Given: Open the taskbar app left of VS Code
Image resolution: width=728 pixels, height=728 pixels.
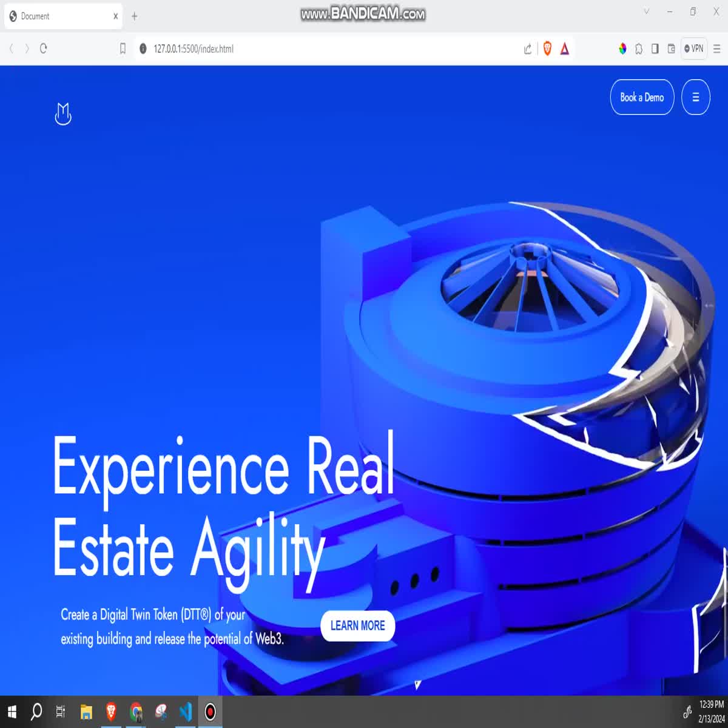Looking at the screenshot, I should pyautogui.click(x=161, y=712).
